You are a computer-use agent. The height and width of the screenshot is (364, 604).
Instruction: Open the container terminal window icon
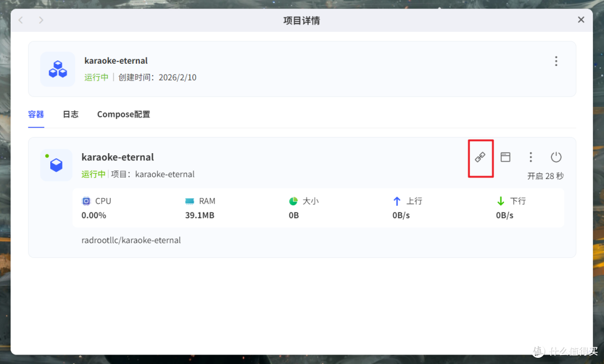coord(506,157)
